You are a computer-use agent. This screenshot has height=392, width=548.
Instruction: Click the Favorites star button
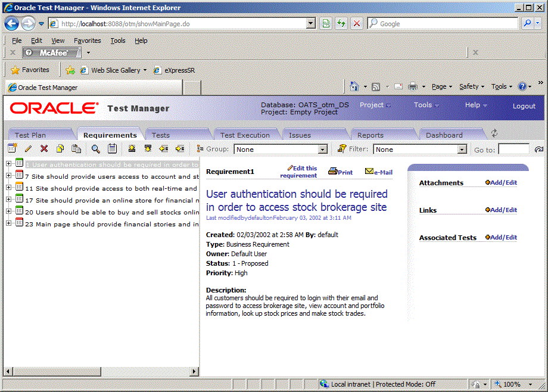coord(30,70)
